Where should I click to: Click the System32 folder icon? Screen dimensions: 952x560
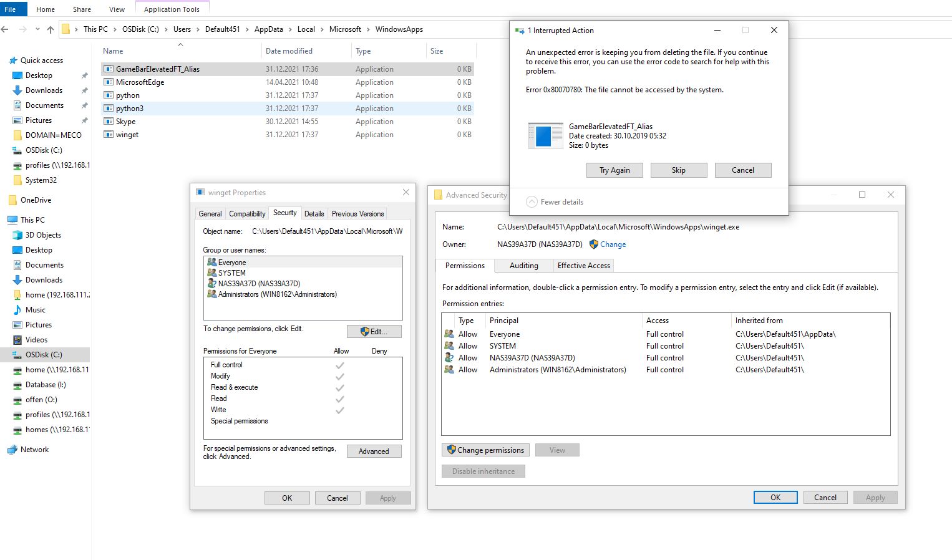click(x=17, y=180)
